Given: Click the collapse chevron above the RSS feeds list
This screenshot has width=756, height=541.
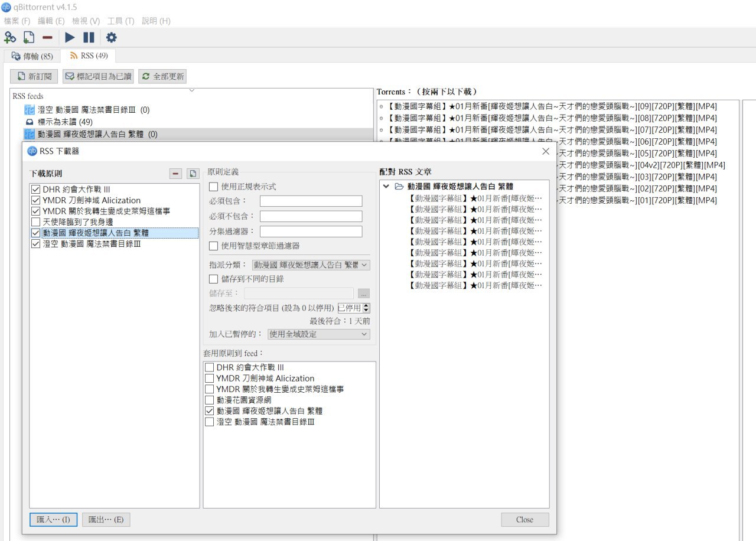Looking at the screenshot, I should click(x=191, y=90).
